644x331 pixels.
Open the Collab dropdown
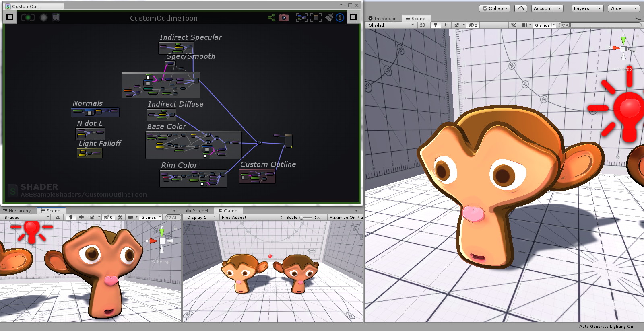point(495,8)
